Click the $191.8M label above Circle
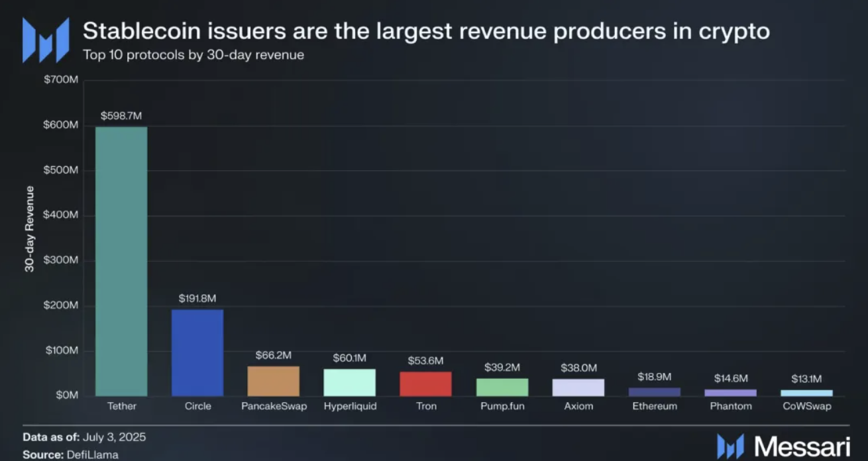This screenshot has width=868, height=461. 197,299
